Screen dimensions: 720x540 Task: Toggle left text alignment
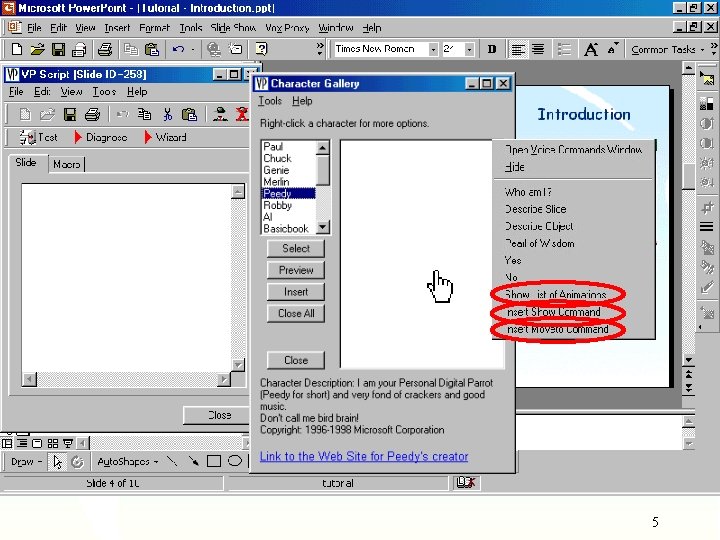tap(518, 49)
